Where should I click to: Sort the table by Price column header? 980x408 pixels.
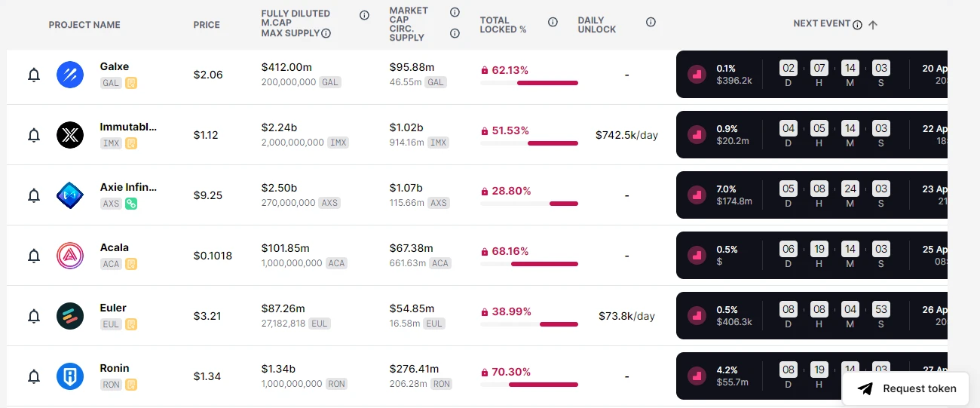tap(207, 25)
